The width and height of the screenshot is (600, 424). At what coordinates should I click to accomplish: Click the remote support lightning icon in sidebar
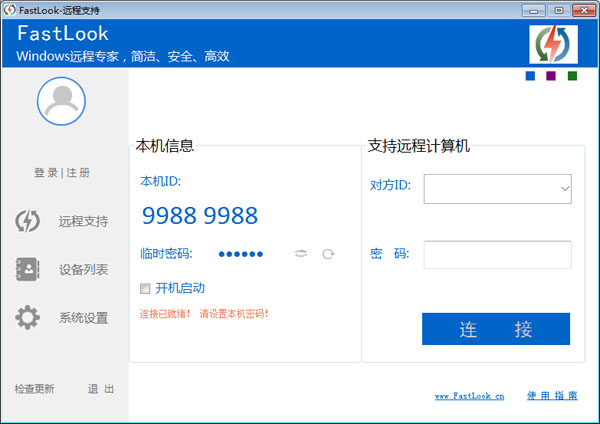(x=27, y=221)
